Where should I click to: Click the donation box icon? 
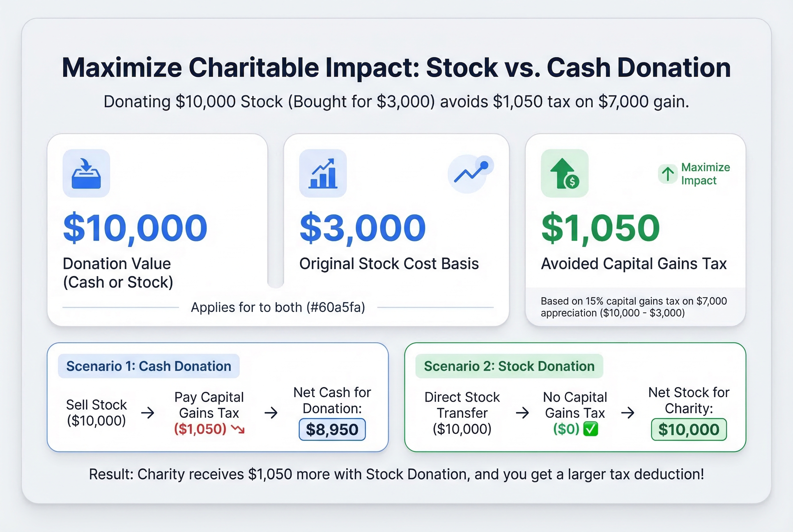pyautogui.click(x=86, y=173)
